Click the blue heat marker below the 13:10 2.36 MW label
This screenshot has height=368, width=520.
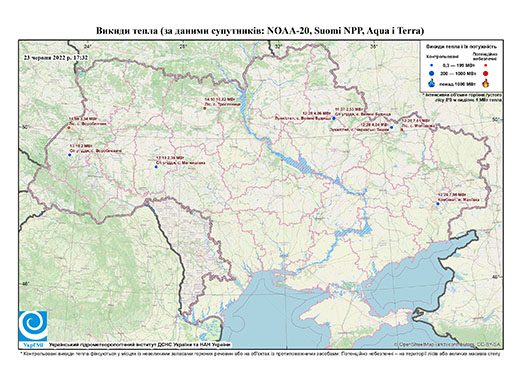pyautogui.click(x=156, y=167)
